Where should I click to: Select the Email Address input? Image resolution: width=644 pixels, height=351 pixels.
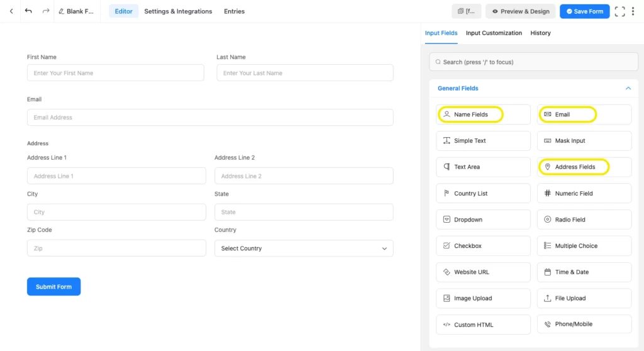[210, 117]
